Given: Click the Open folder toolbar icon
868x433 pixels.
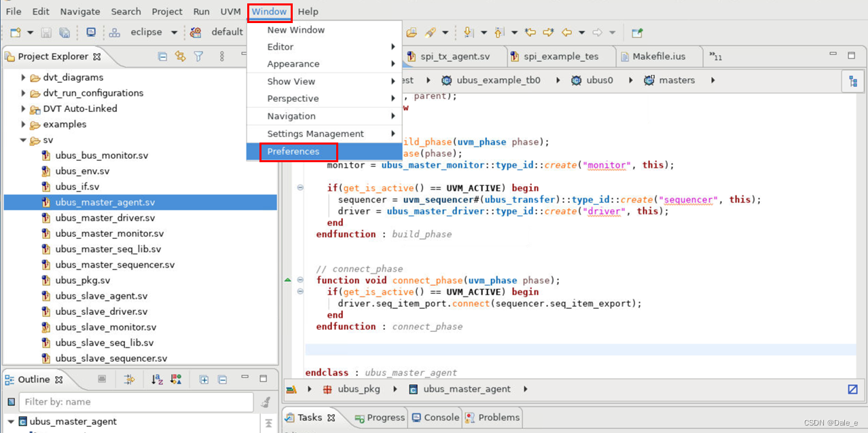Looking at the screenshot, I should click(x=412, y=32).
